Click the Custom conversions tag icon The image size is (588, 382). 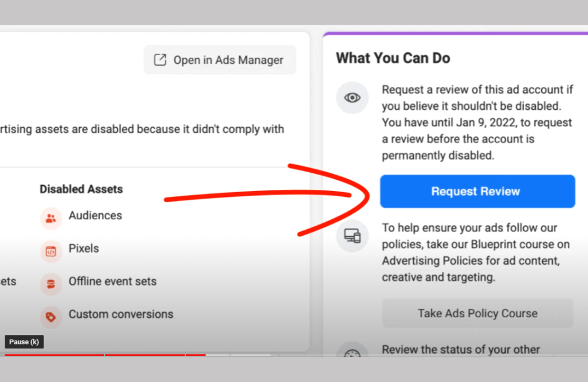point(51,317)
